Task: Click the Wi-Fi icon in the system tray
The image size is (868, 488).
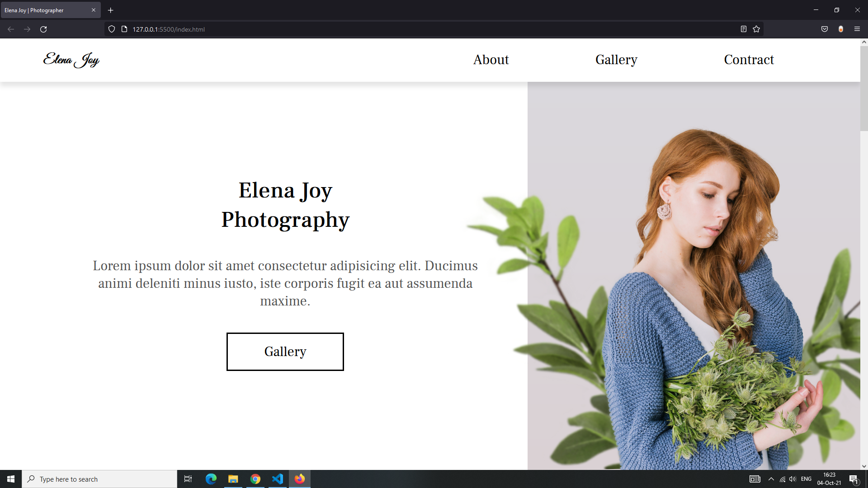Action: (782, 479)
